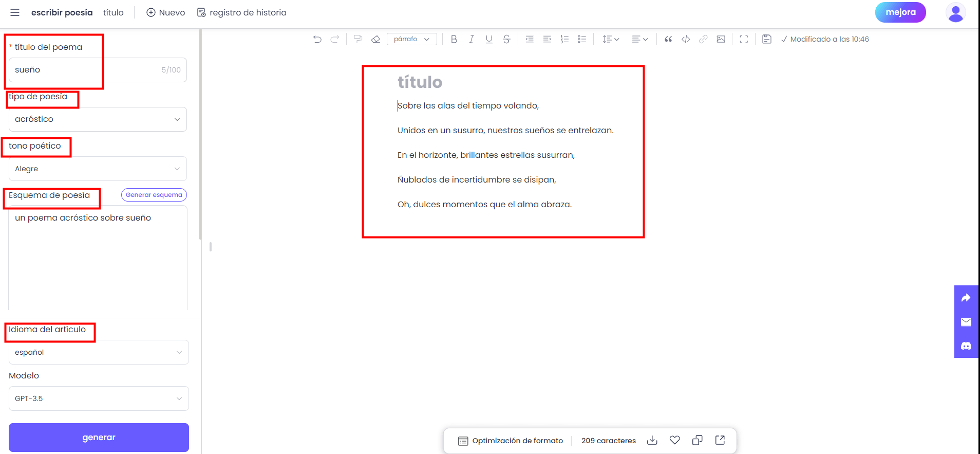Insert an image

click(x=721, y=39)
